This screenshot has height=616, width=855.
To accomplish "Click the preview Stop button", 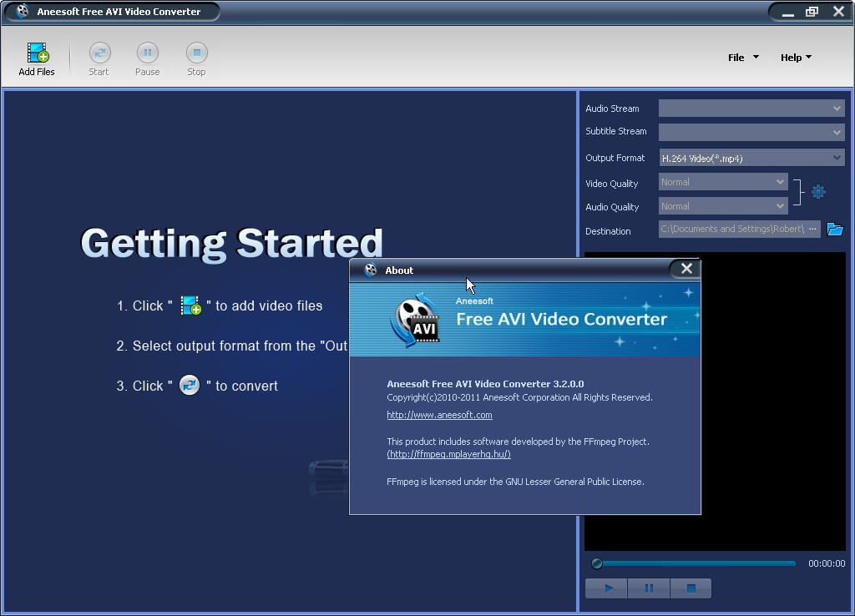I will click(x=691, y=588).
